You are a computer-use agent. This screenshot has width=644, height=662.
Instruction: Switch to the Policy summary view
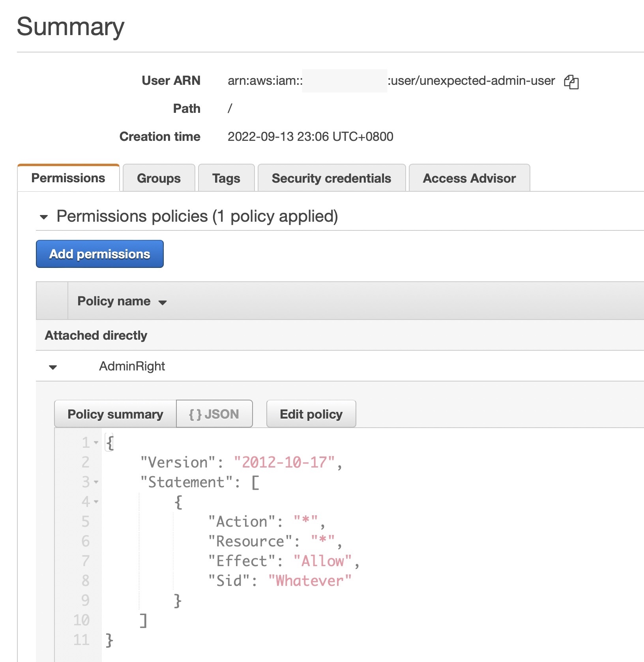point(115,414)
